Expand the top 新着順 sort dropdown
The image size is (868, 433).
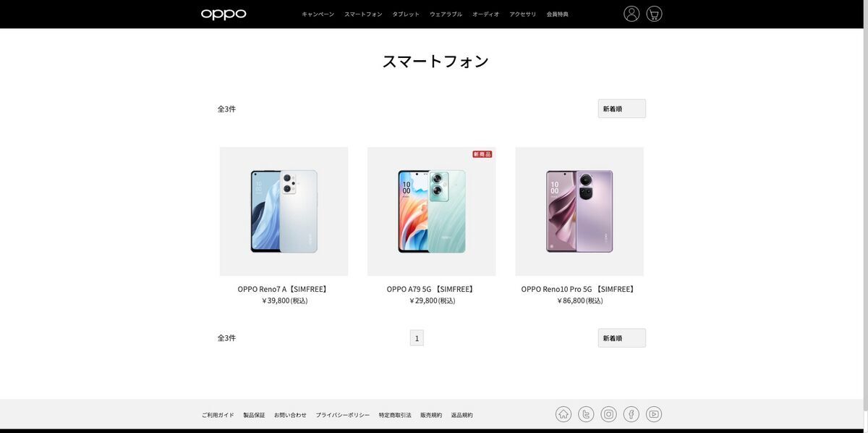coord(622,109)
